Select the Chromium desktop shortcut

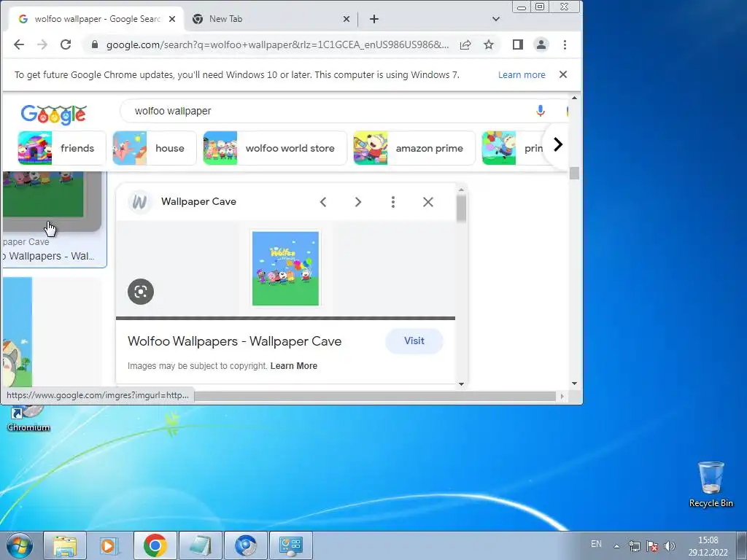click(28, 419)
